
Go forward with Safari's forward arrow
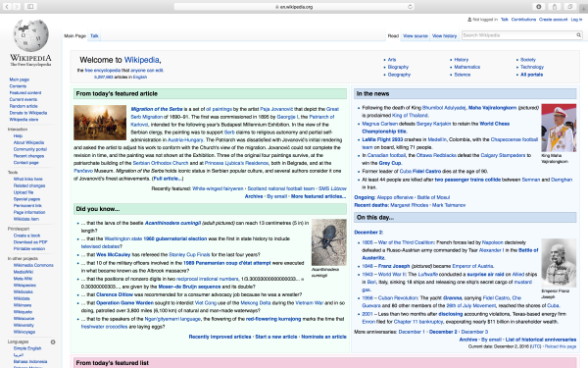point(17,7)
